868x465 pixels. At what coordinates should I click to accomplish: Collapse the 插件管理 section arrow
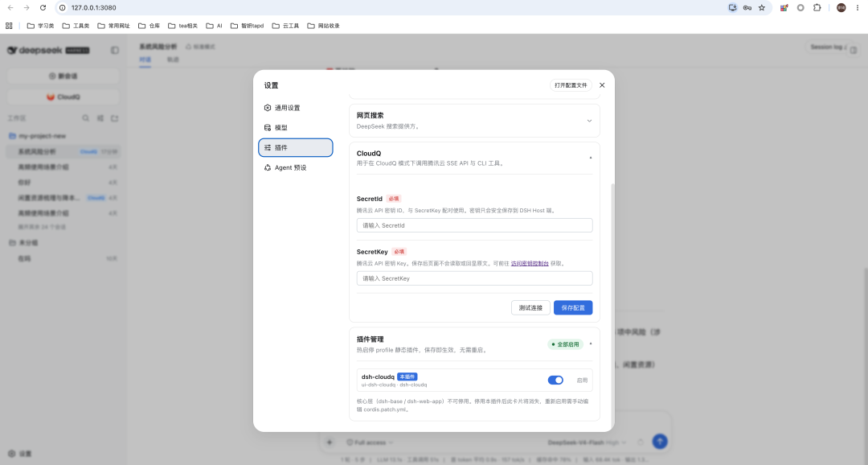[x=591, y=344]
